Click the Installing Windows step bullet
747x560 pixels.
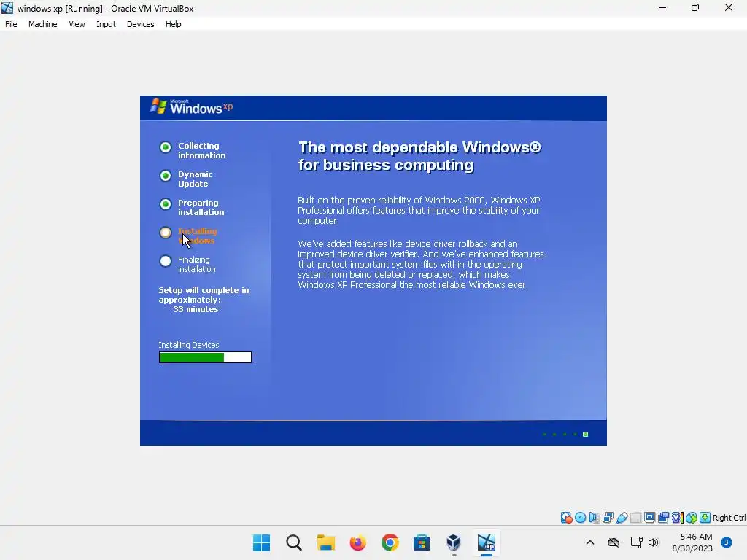(166, 233)
